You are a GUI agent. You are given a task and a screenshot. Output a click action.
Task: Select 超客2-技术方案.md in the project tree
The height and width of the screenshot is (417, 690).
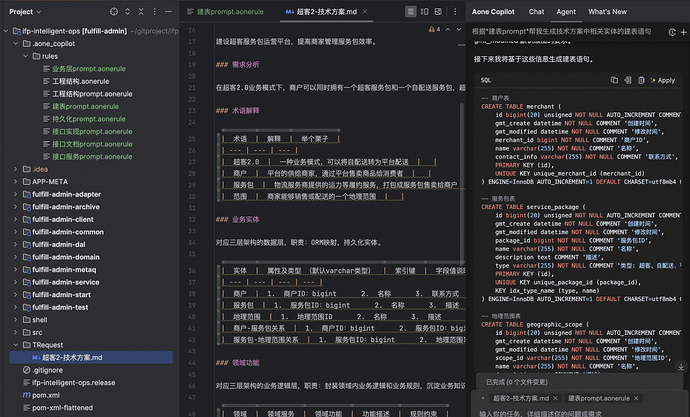click(91, 358)
